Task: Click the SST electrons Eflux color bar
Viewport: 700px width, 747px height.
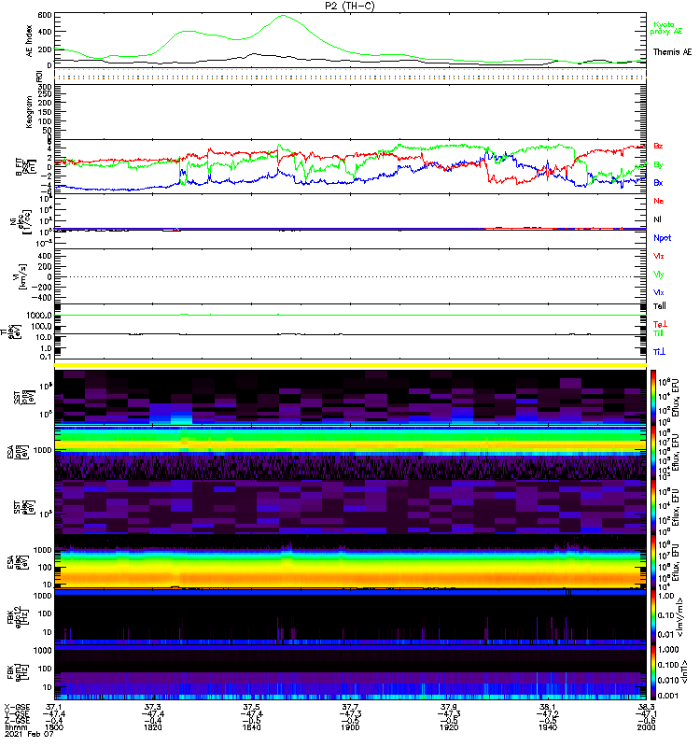Action: (x=653, y=507)
